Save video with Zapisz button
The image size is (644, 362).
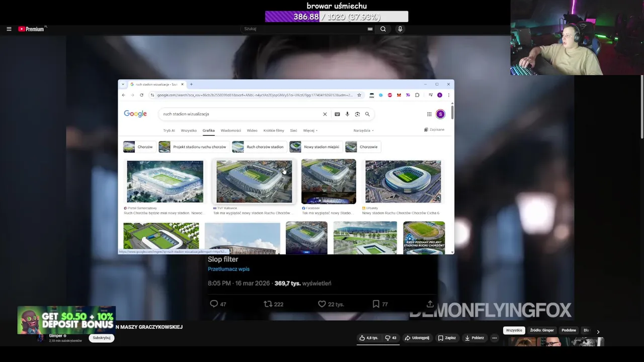click(x=447, y=338)
